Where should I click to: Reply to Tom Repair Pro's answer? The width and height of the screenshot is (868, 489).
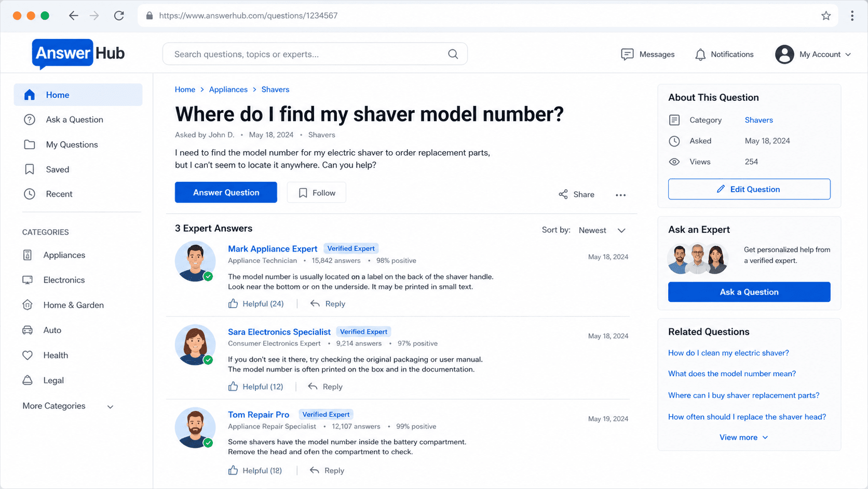point(327,470)
